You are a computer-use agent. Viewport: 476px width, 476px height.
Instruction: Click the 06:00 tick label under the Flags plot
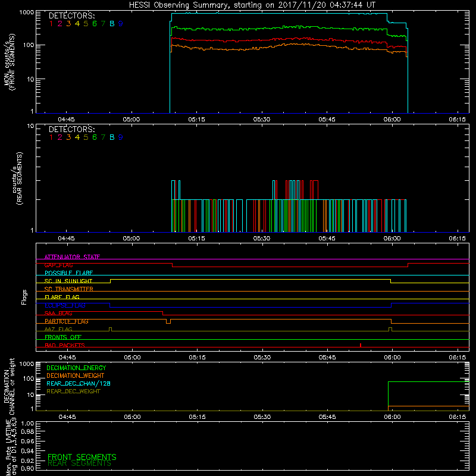tap(392, 358)
